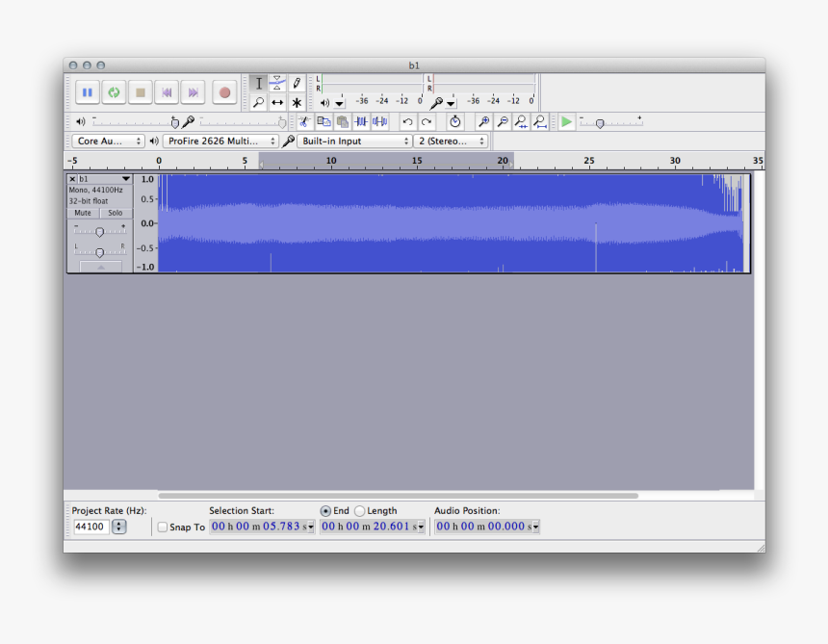
Task: Close the b1 track with its X
Action: click(x=72, y=179)
